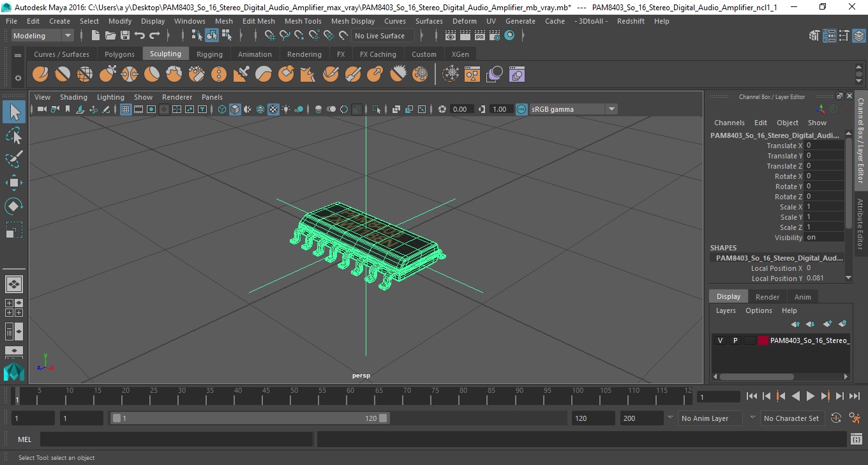Switch to the Anim layer tab
The height and width of the screenshot is (465, 868).
802,297
